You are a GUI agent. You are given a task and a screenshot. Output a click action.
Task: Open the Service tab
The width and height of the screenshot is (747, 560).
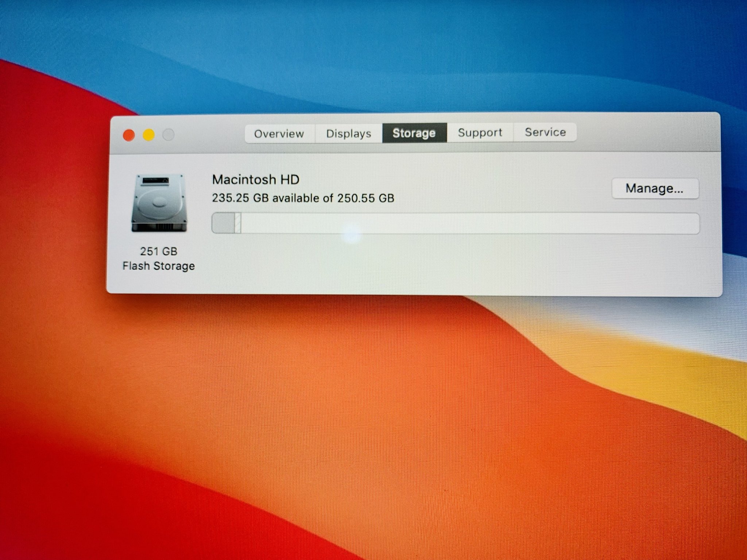545,132
